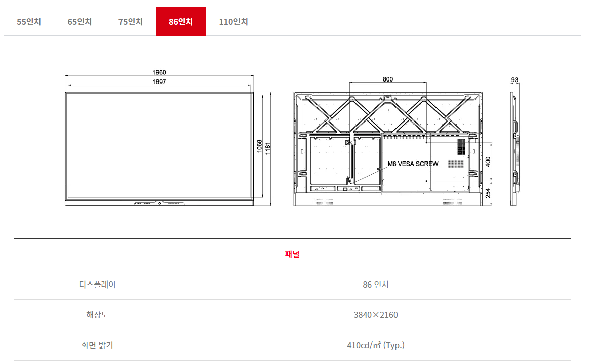Switch to the 55인치 tab
594x364 pixels.
29,22
